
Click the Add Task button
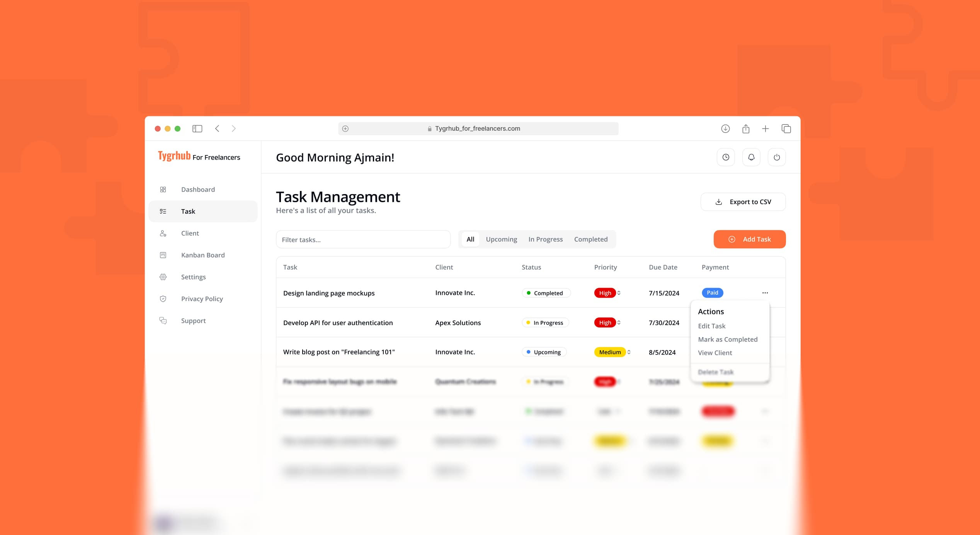[750, 239]
